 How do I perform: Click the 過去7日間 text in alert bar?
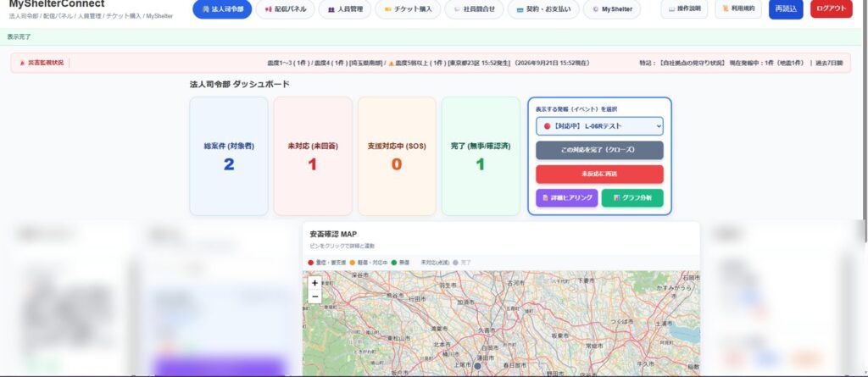829,63
